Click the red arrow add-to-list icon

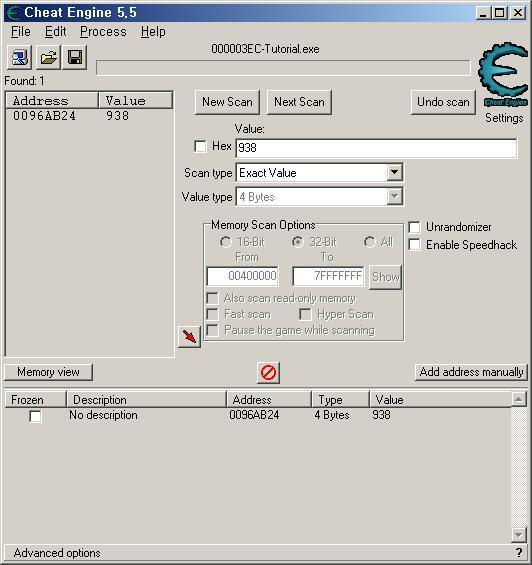189,337
